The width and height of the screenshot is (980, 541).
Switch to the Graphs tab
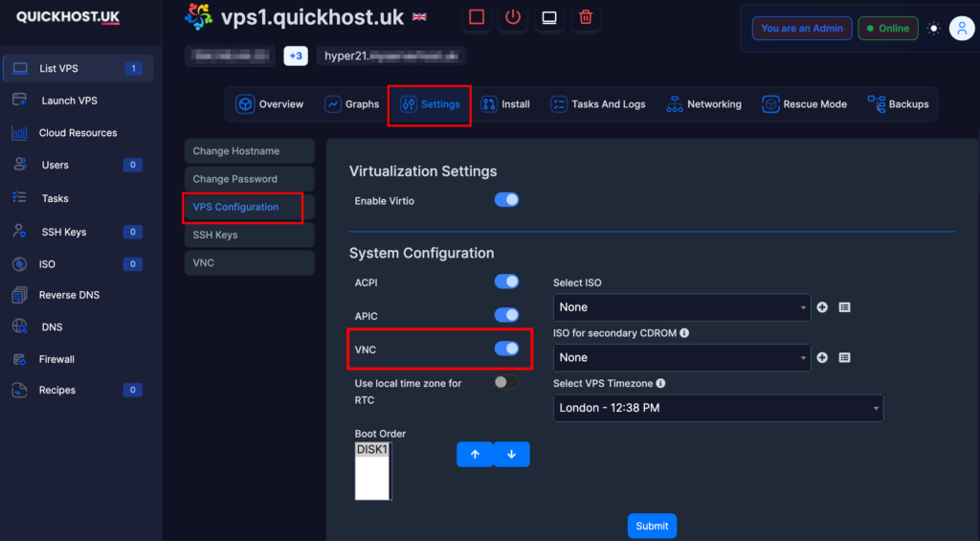(x=352, y=104)
